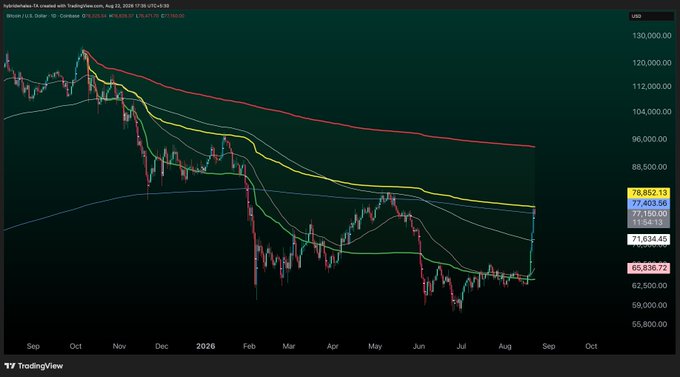Viewport: 680px width, 377px height.
Task: Click the Dec label on time axis
Action: pos(161,346)
